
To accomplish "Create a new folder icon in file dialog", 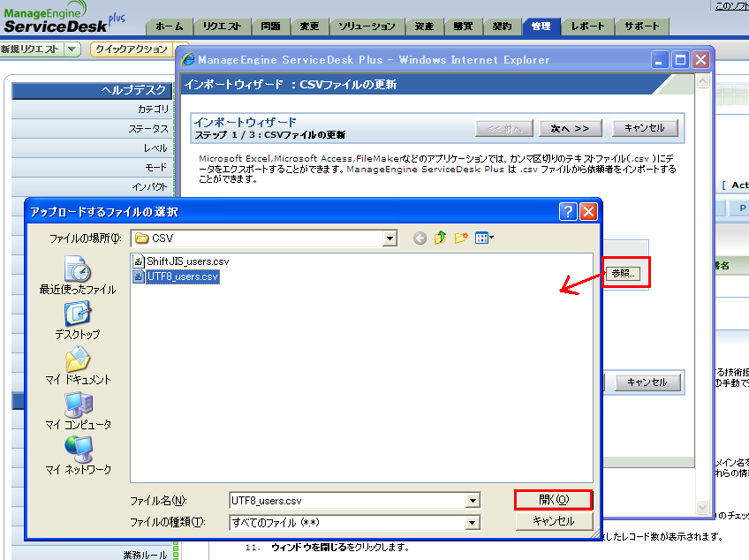I will click(x=461, y=238).
